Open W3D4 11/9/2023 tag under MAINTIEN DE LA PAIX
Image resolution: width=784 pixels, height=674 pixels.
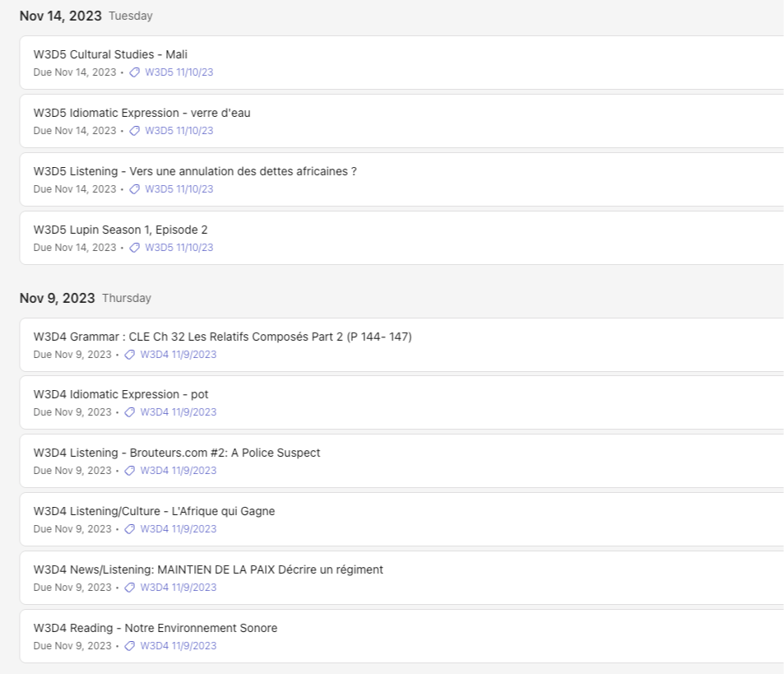[x=179, y=588]
